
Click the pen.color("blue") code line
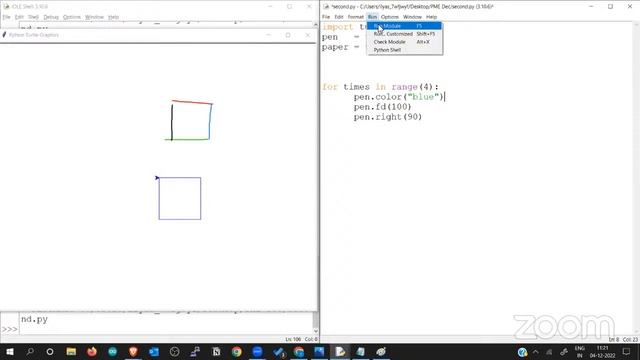click(x=399, y=97)
